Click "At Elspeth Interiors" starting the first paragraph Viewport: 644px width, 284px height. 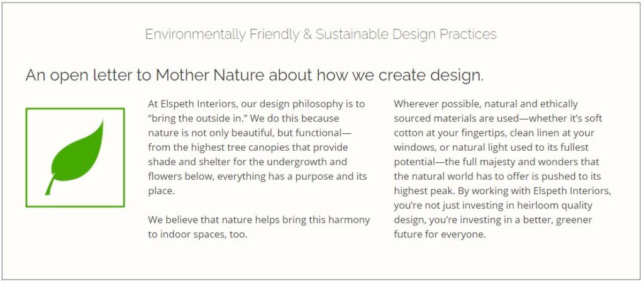pyautogui.click(x=189, y=104)
